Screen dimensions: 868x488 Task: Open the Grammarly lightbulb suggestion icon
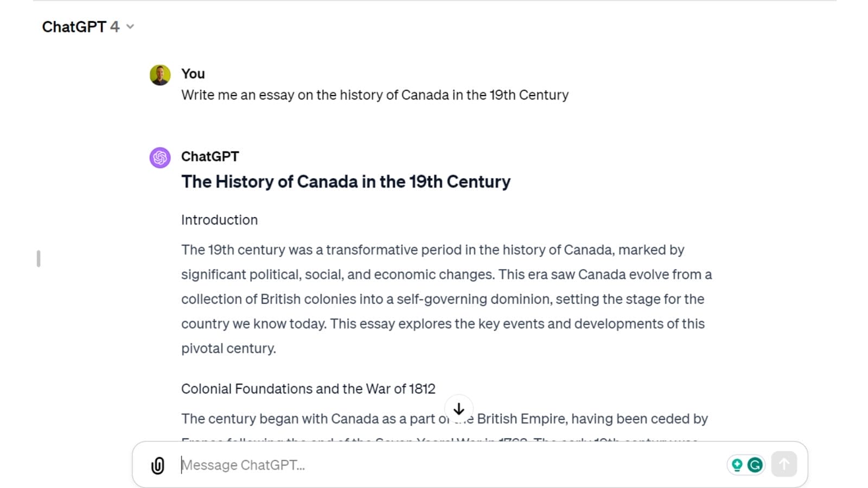pyautogui.click(x=737, y=465)
